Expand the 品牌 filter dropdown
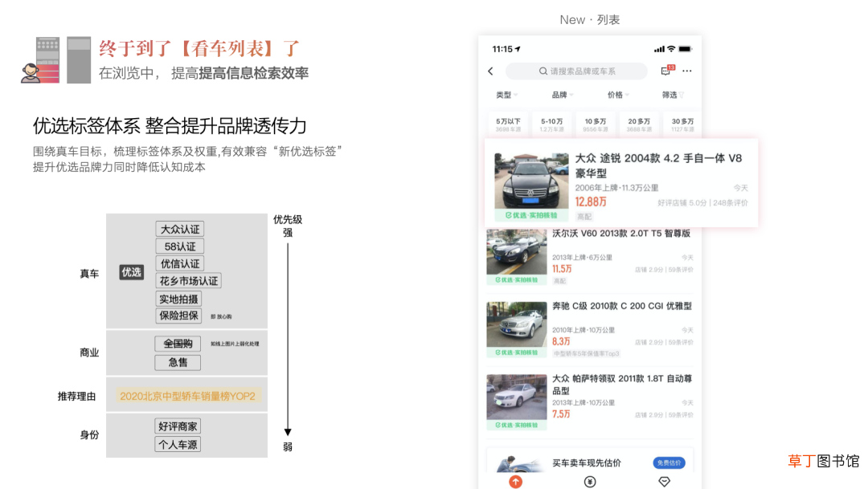The width and height of the screenshot is (868, 489). (x=563, y=95)
